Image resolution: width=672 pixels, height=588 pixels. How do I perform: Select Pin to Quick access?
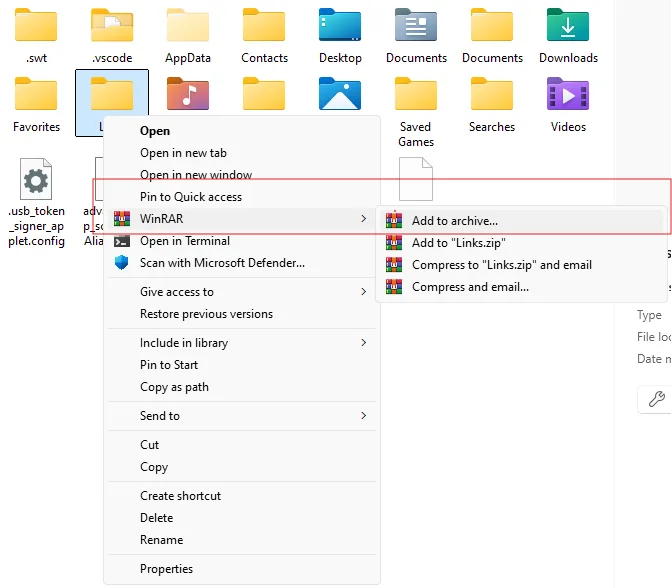[x=242, y=196]
